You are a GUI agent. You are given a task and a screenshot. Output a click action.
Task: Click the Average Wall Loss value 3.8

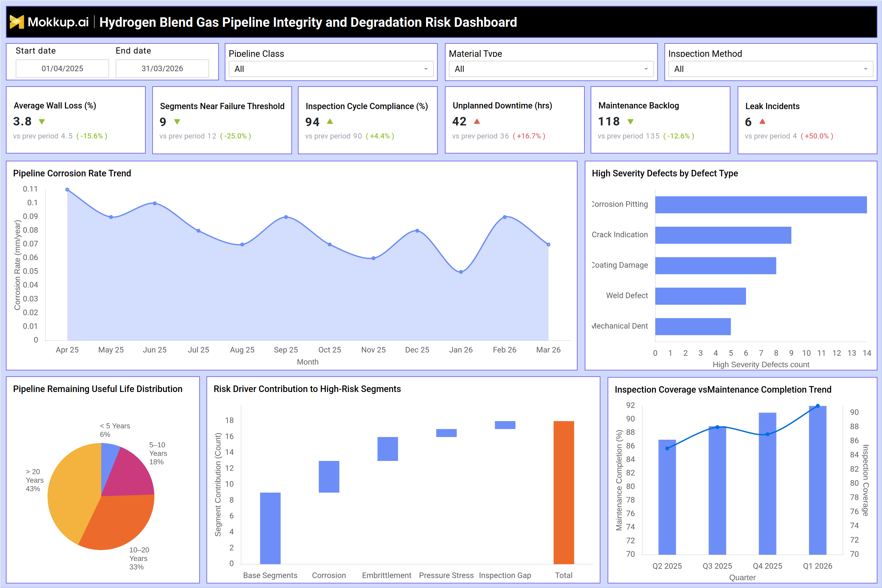[x=23, y=122]
